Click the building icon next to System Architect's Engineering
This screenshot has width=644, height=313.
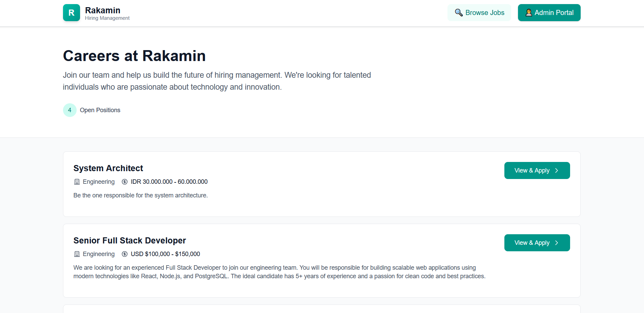(x=76, y=182)
